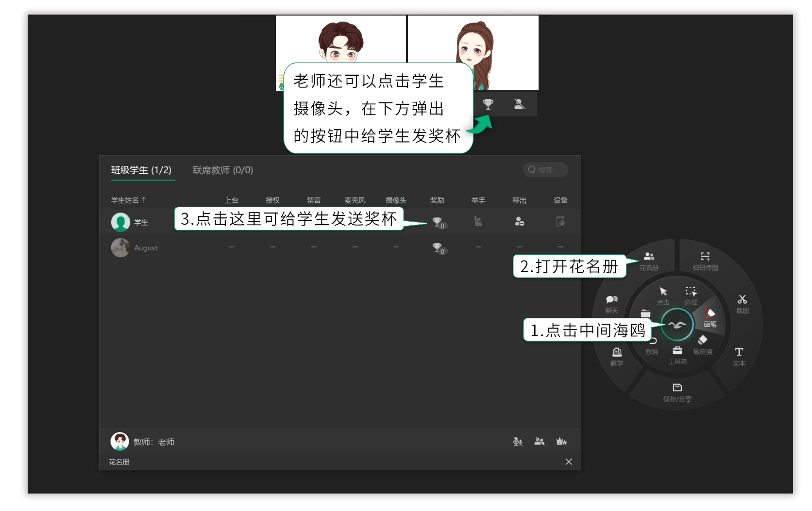
Task: Click the 设备 column header
Action: (560, 200)
